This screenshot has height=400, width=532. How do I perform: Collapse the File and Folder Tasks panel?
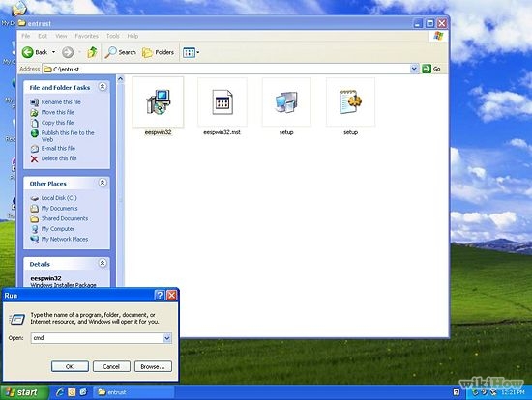pyautogui.click(x=103, y=87)
